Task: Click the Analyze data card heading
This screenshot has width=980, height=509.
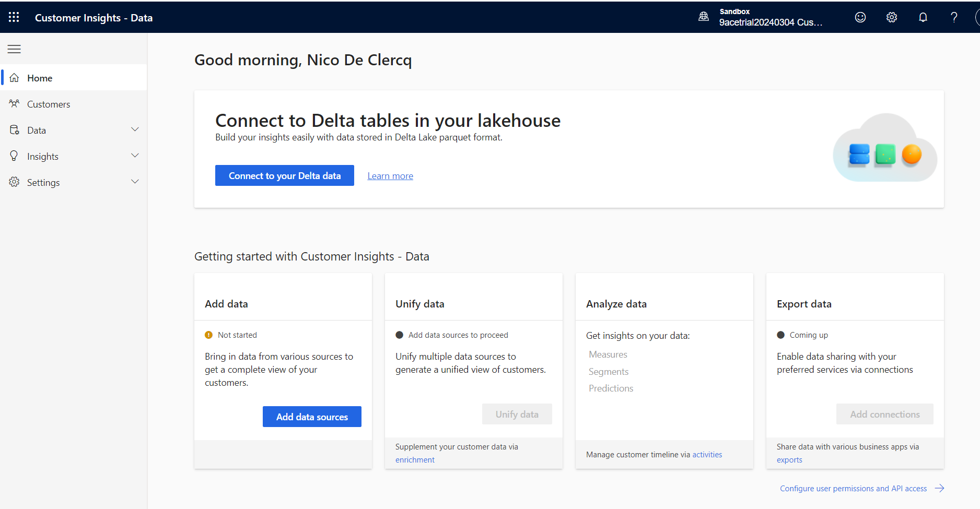Action: click(616, 304)
